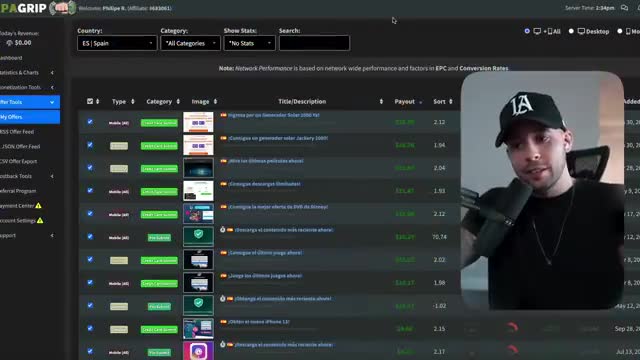Open the Jackery 2000 solar generator offer link

[x=278, y=138]
